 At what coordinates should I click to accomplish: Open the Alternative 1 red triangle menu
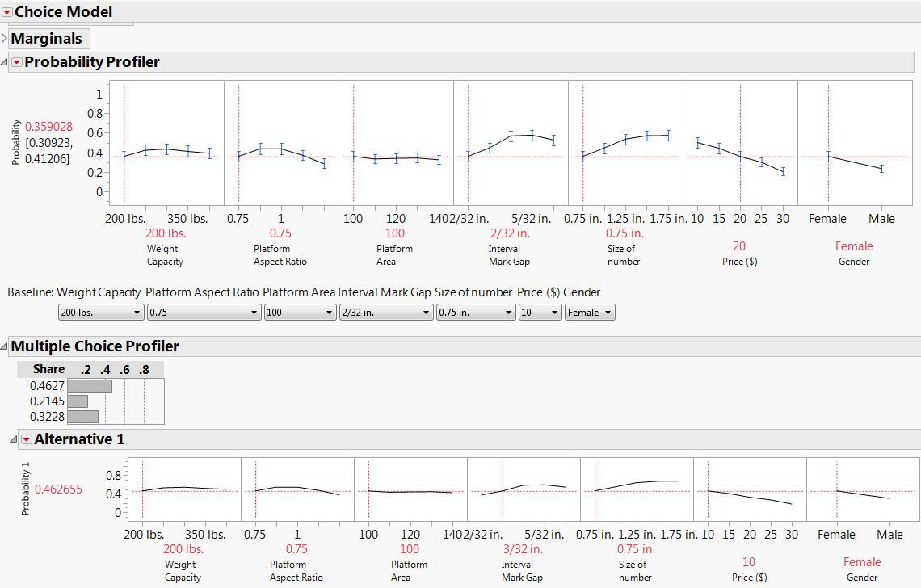[x=27, y=439]
